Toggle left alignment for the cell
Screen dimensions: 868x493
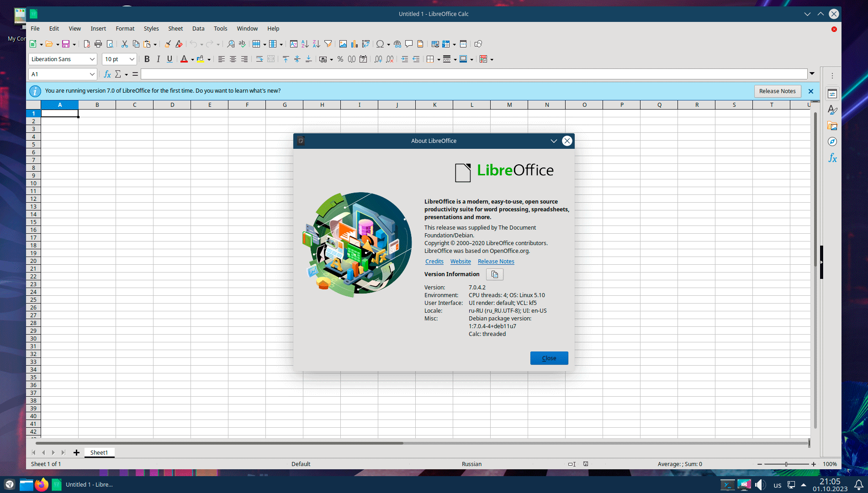point(221,59)
